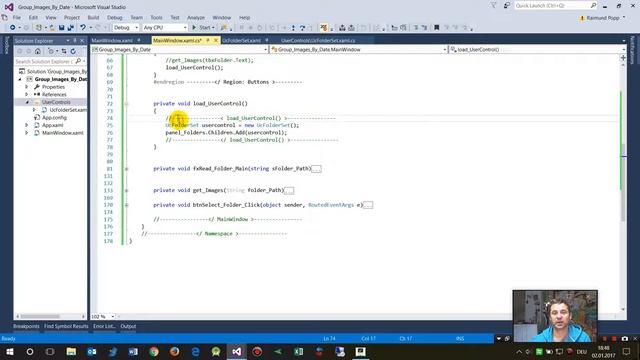Click the Home icon in Solution Explorer
Screen dimensions: 640x360
coord(38,51)
